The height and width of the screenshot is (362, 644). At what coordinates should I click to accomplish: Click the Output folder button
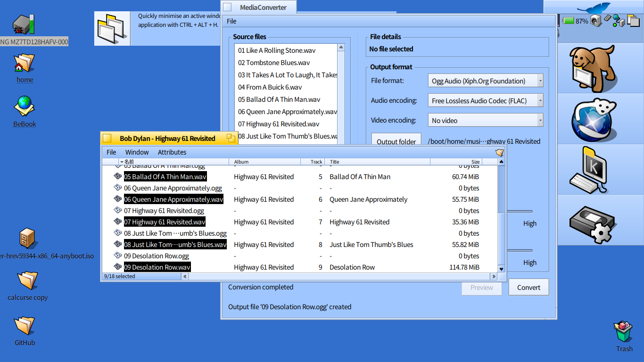(396, 141)
